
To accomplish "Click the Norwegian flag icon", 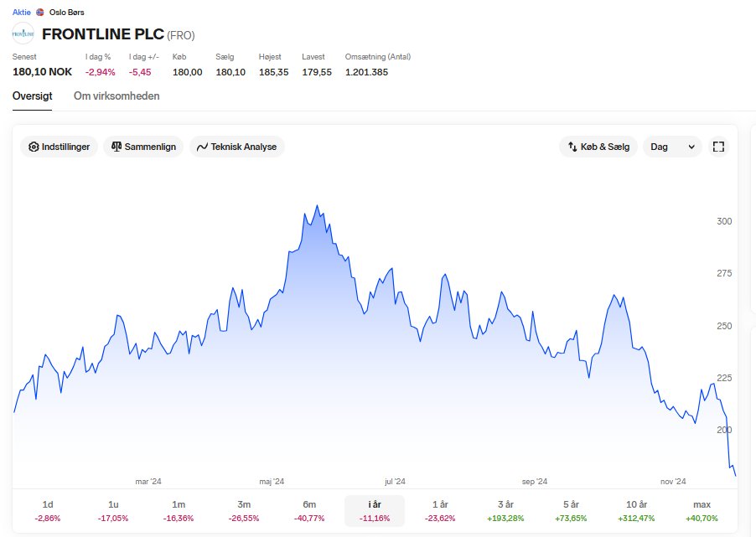I will coord(40,12).
